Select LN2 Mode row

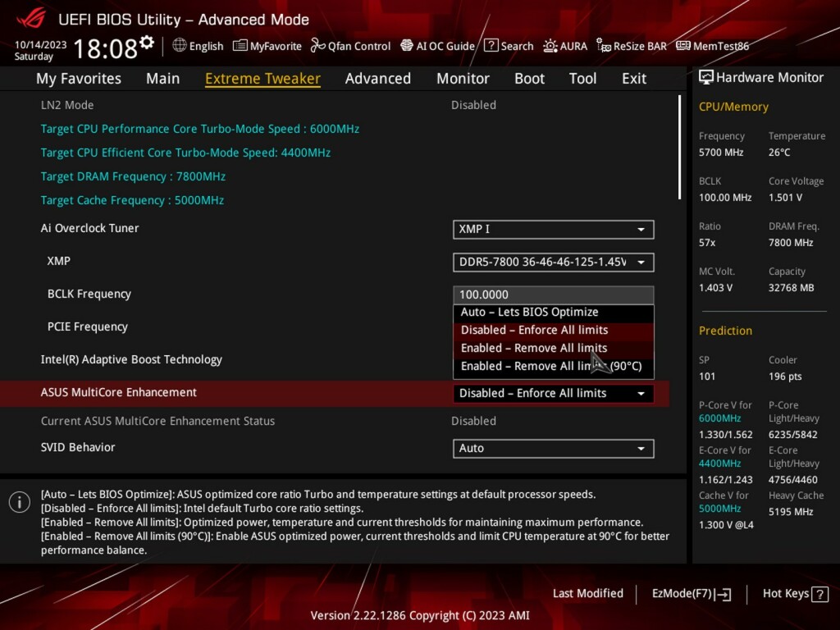[x=335, y=105]
